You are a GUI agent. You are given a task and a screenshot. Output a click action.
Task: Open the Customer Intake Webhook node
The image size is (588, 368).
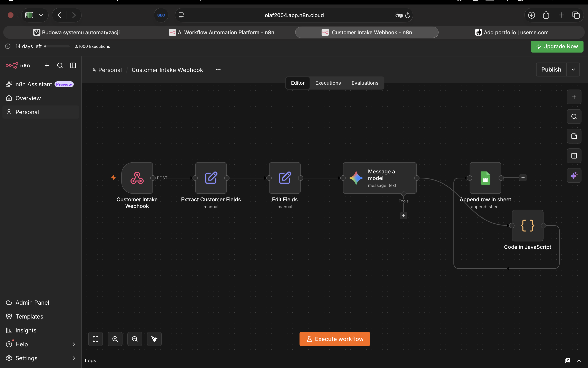point(137,178)
